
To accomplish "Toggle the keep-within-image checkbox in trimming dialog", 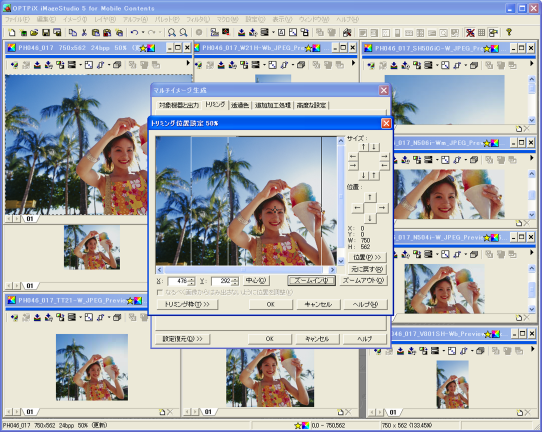I will click(159, 292).
